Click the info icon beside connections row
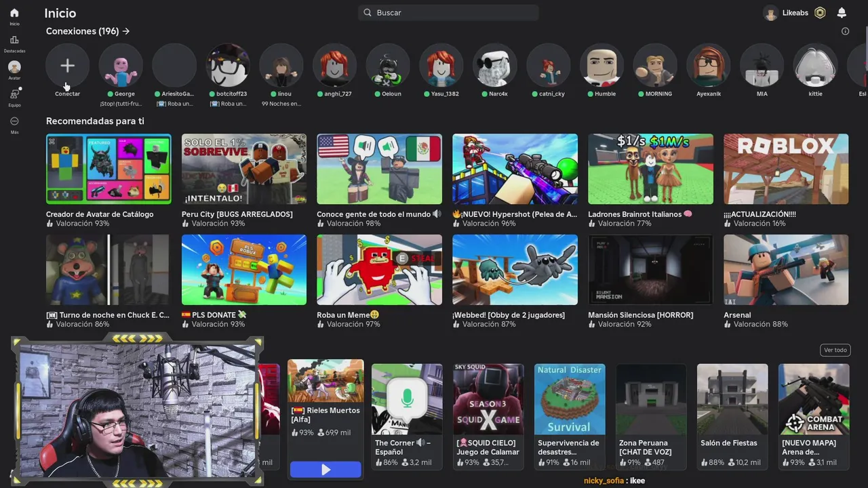This screenshot has height=488, width=868. [845, 31]
